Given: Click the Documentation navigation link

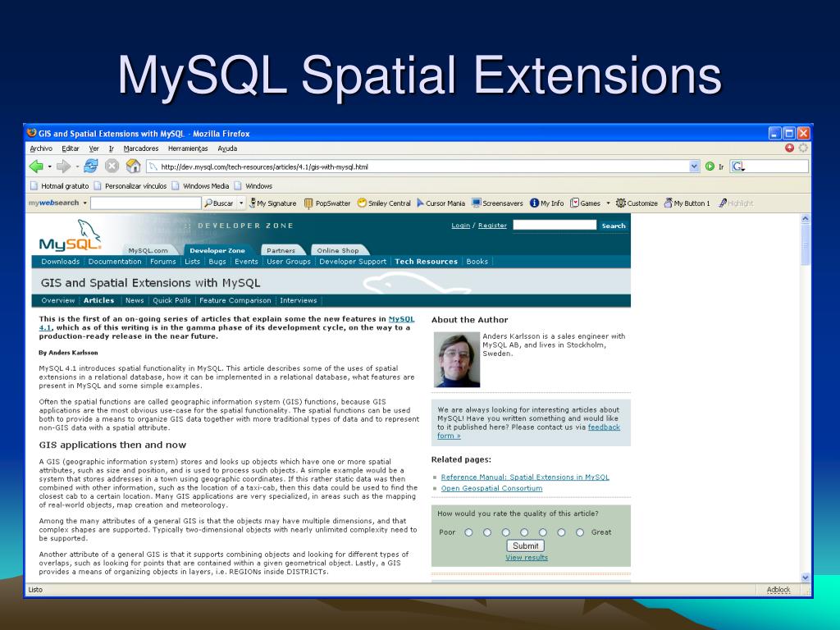Looking at the screenshot, I should pyautogui.click(x=115, y=262).
